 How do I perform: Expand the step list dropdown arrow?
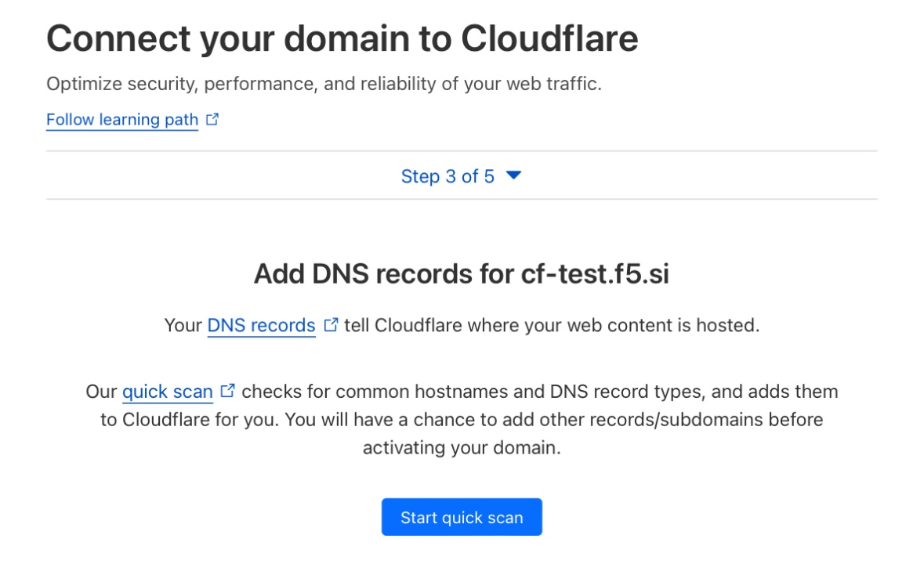(513, 175)
